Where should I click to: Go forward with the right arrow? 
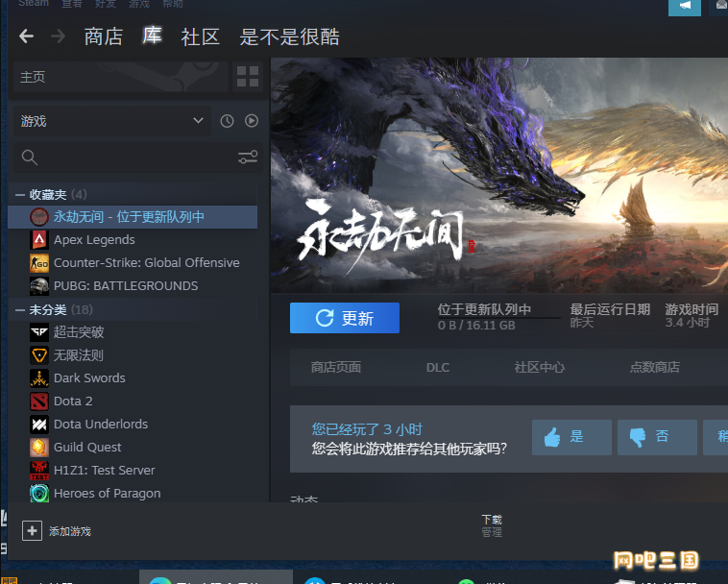(58, 36)
